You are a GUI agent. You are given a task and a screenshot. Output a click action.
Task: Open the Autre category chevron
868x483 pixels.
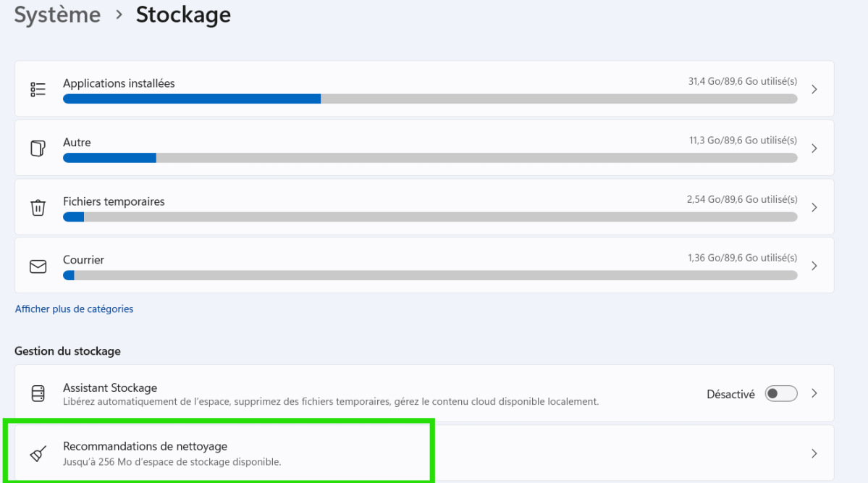pos(814,148)
